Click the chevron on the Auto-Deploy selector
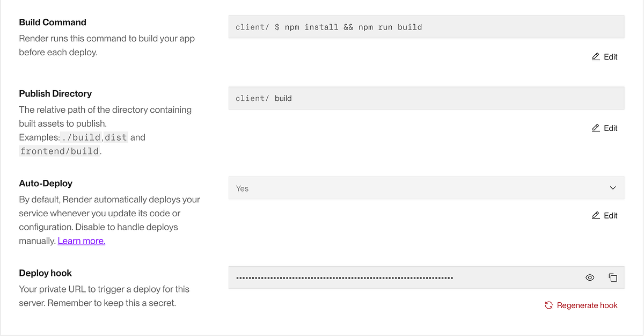Screen dimensions: 644x336 pos(613,188)
